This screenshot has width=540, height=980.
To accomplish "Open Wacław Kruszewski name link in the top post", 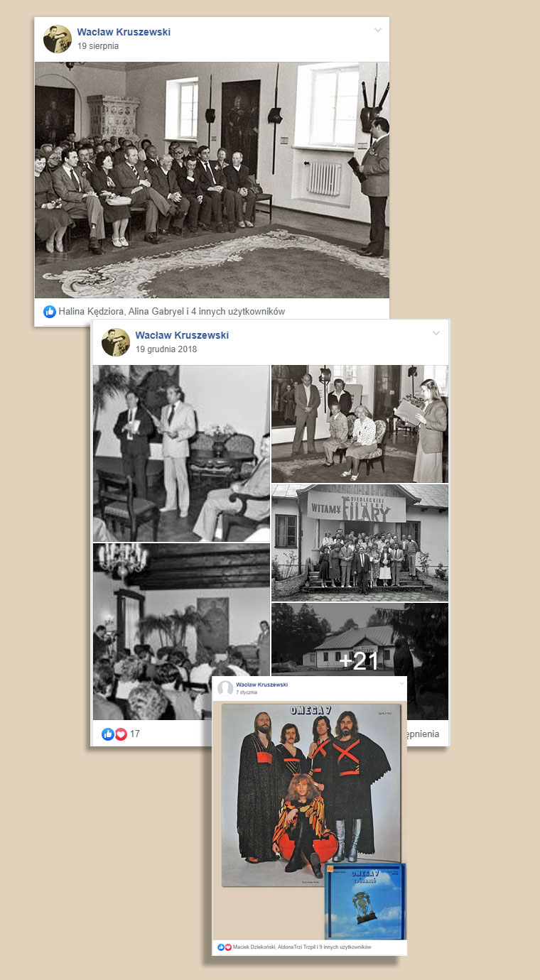I will coord(124,32).
